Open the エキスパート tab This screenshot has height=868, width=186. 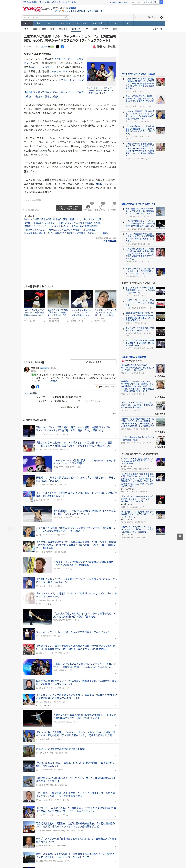pyautogui.click(x=64, y=24)
